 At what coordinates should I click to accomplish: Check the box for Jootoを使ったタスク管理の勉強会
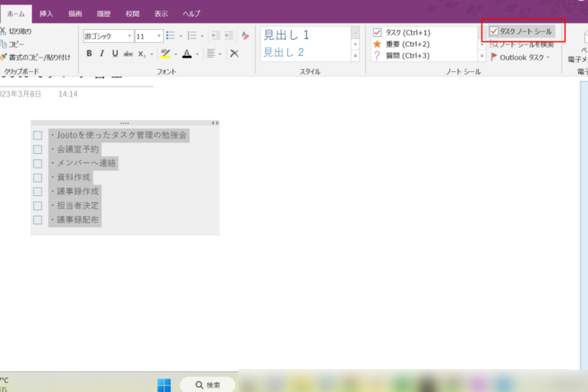coord(38,136)
